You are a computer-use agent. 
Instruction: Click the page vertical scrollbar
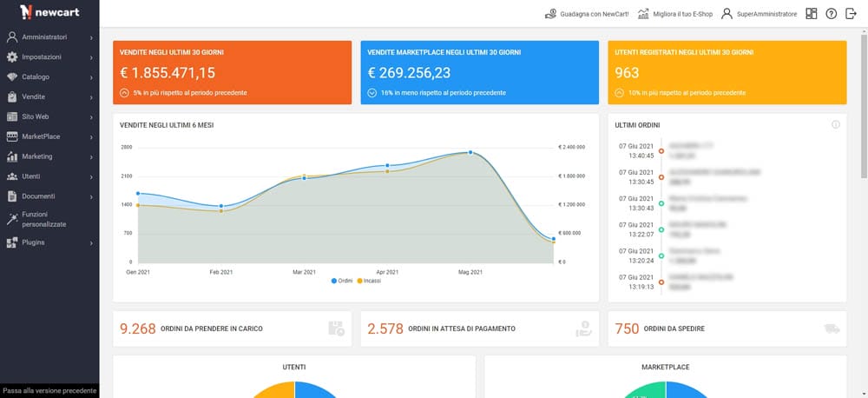862,104
